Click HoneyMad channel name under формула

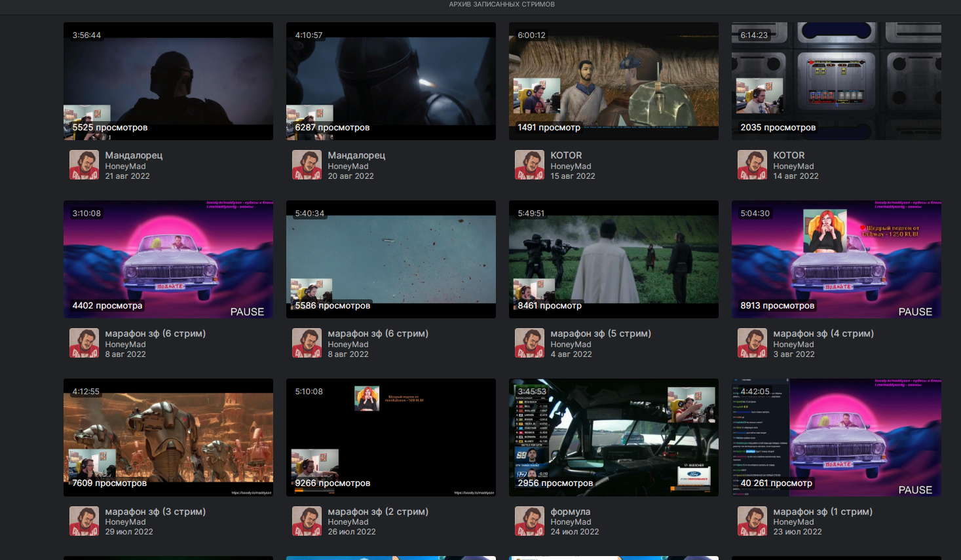tap(571, 522)
